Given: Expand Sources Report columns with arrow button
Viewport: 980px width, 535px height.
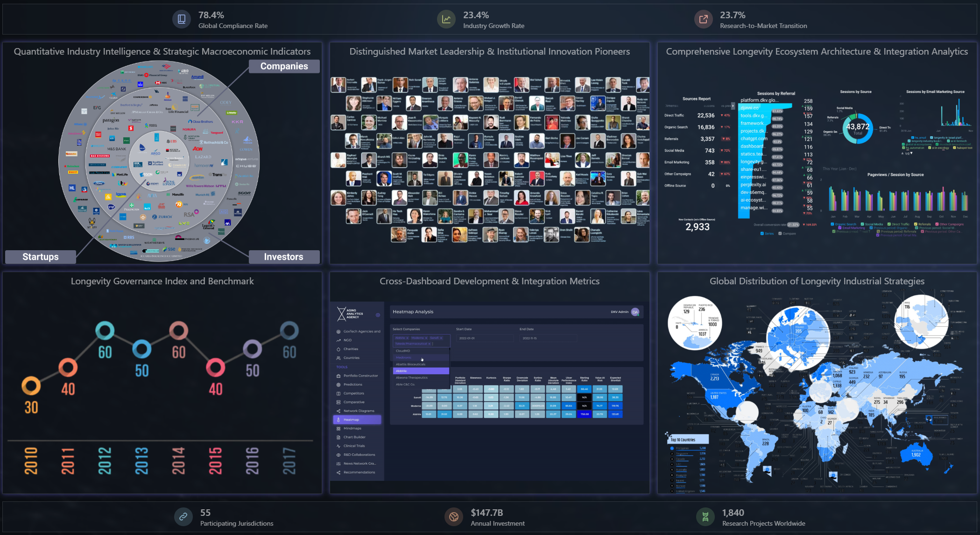Looking at the screenshot, I should (733, 106).
